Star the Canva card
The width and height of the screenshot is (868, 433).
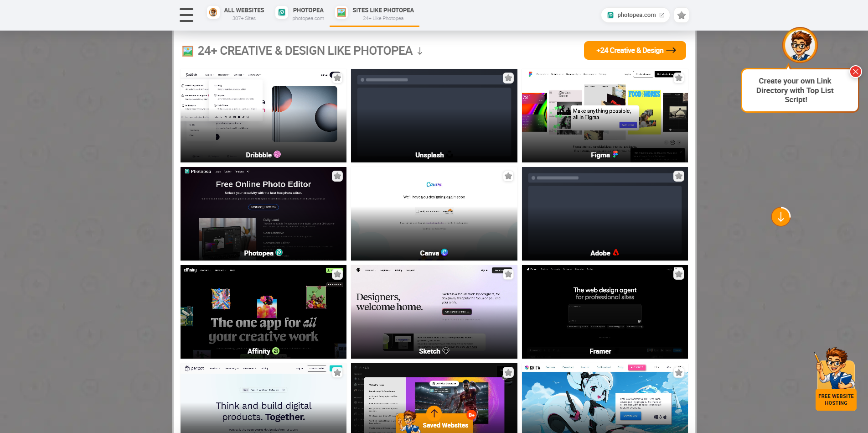[508, 176]
